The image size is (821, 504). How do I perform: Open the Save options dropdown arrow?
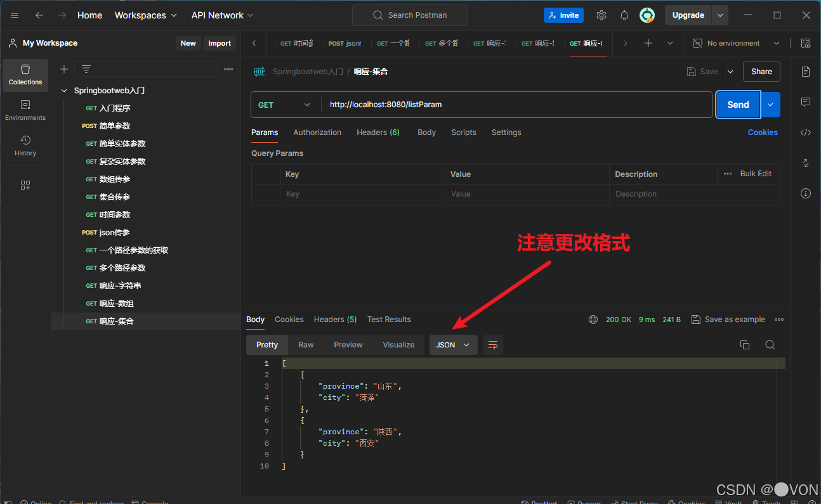tap(730, 72)
